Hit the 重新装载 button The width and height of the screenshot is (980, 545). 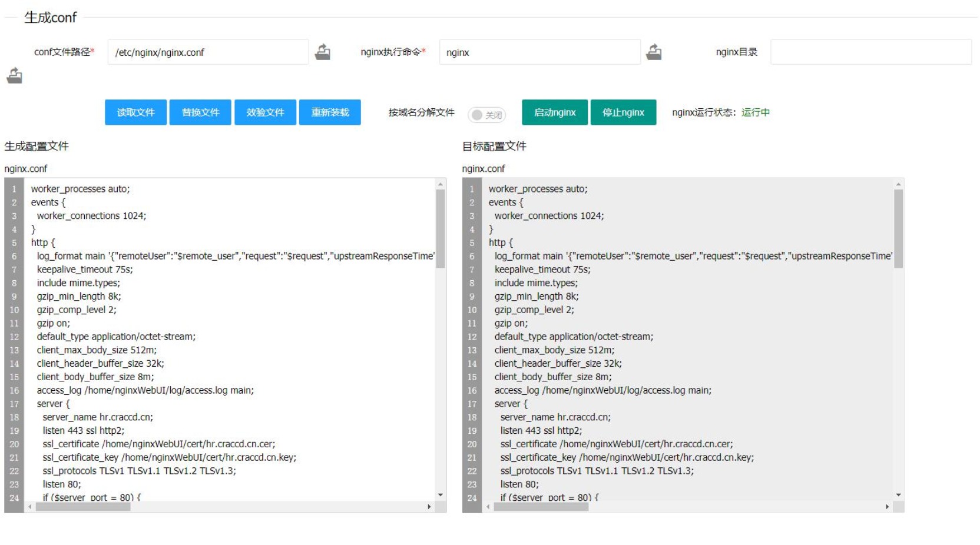[x=330, y=112]
